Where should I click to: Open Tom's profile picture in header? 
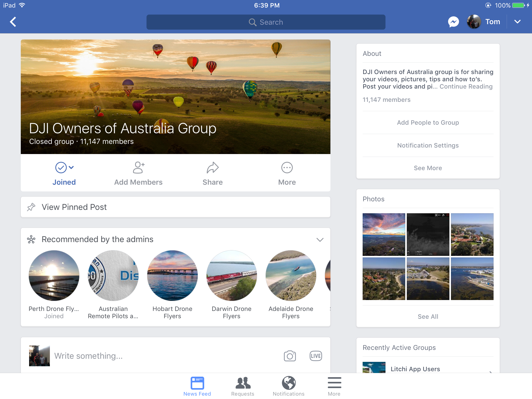[x=474, y=22]
